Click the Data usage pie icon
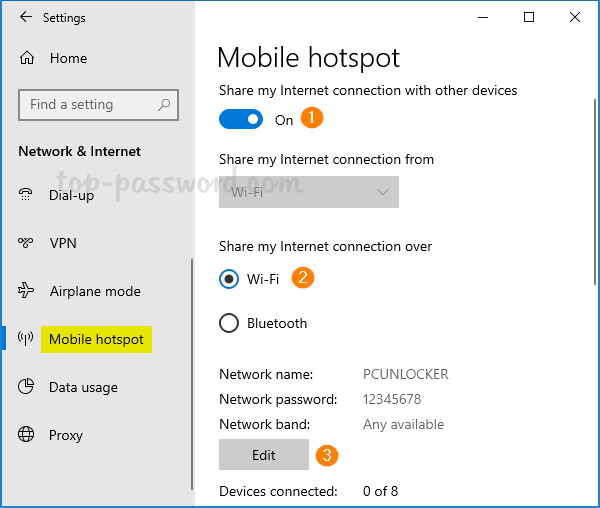600x508 pixels. pos(26,386)
